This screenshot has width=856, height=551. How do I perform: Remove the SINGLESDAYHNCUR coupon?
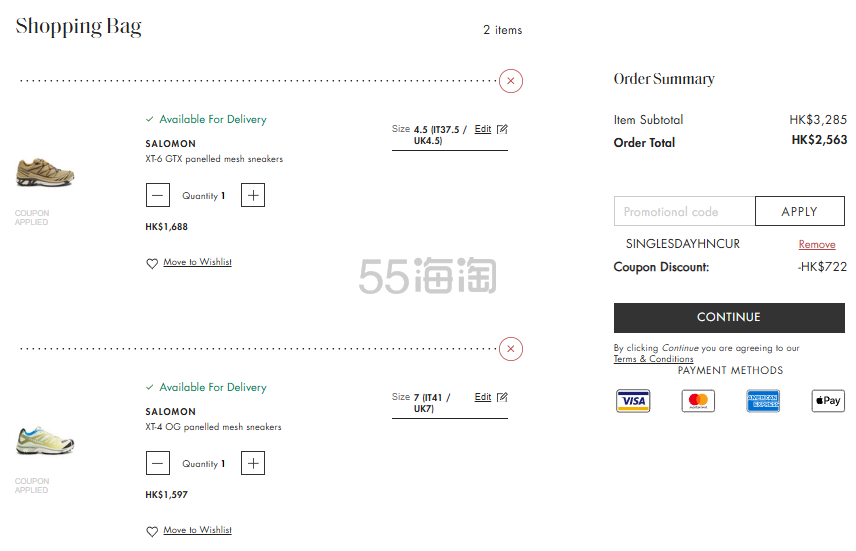pos(816,244)
